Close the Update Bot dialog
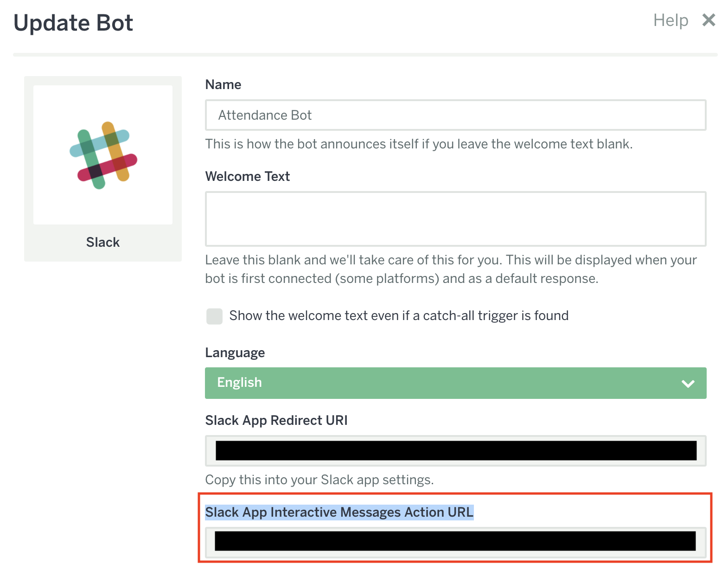The width and height of the screenshot is (728, 564). click(709, 20)
